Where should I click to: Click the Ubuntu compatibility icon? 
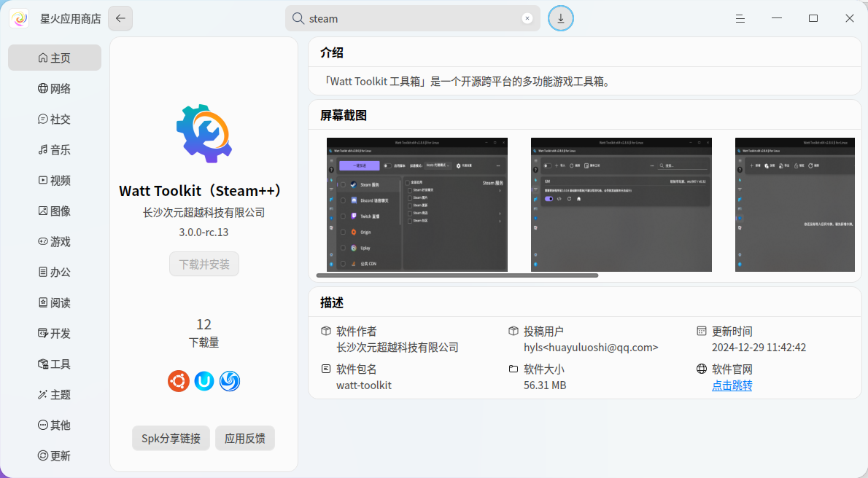(x=178, y=381)
